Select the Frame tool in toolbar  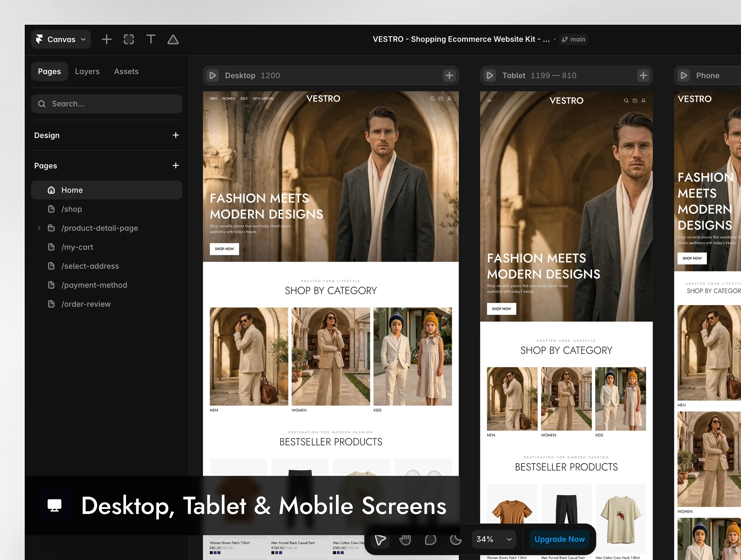[129, 39]
